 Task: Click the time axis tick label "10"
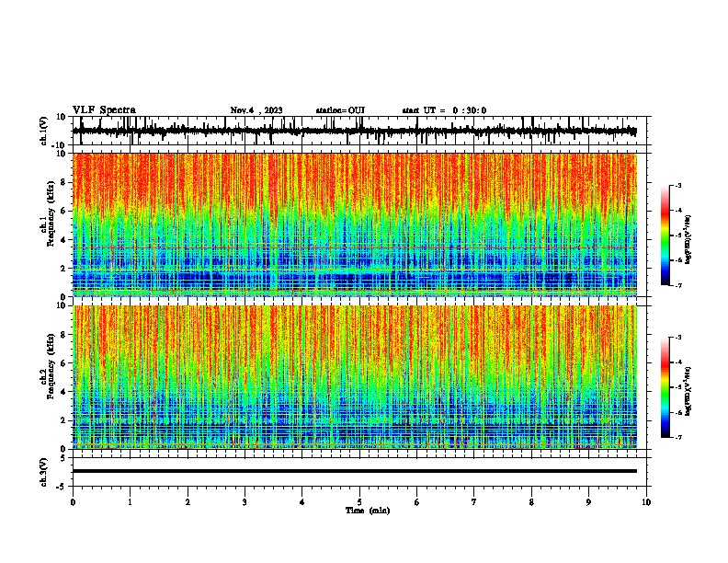coord(646,502)
